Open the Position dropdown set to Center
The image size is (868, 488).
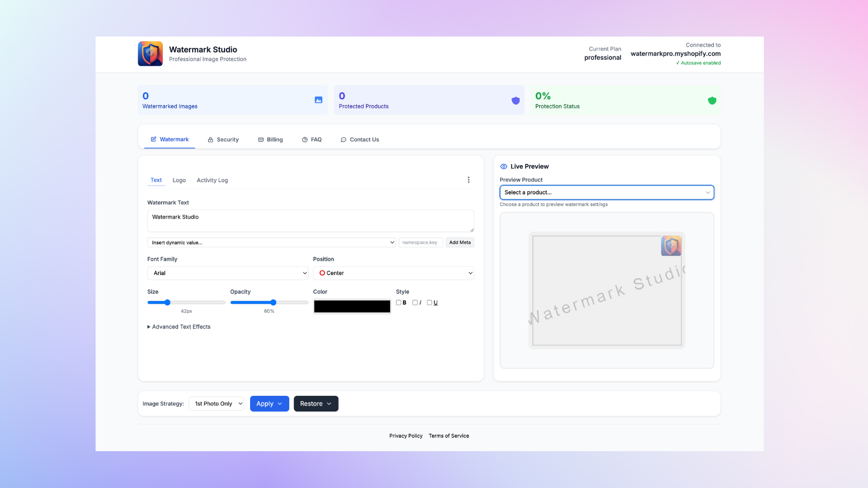tap(393, 273)
